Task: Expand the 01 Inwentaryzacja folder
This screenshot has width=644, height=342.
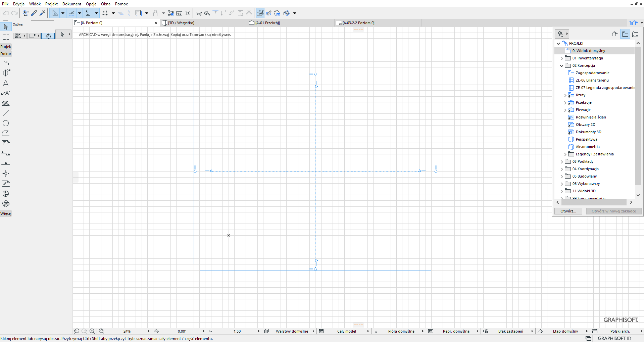Action: coord(562,58)
